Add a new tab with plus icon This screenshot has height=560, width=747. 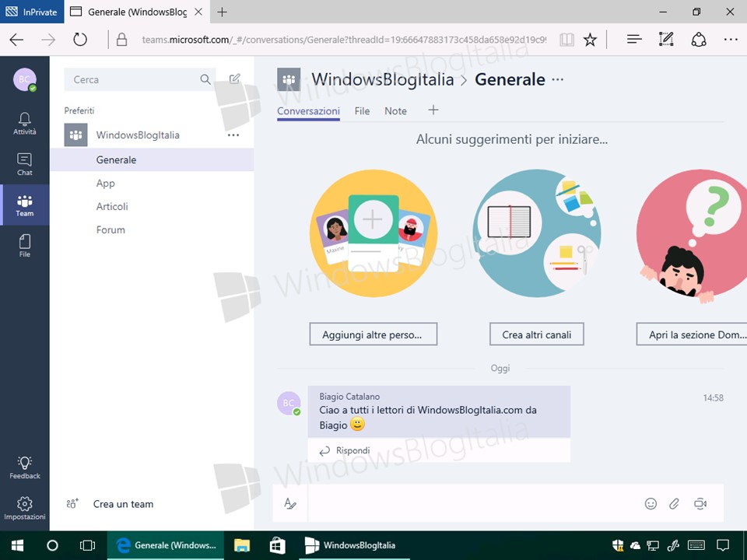433,110
